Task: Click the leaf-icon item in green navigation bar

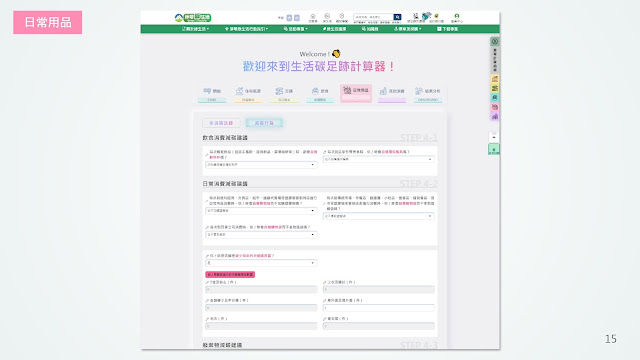Action: click(334, 29)
